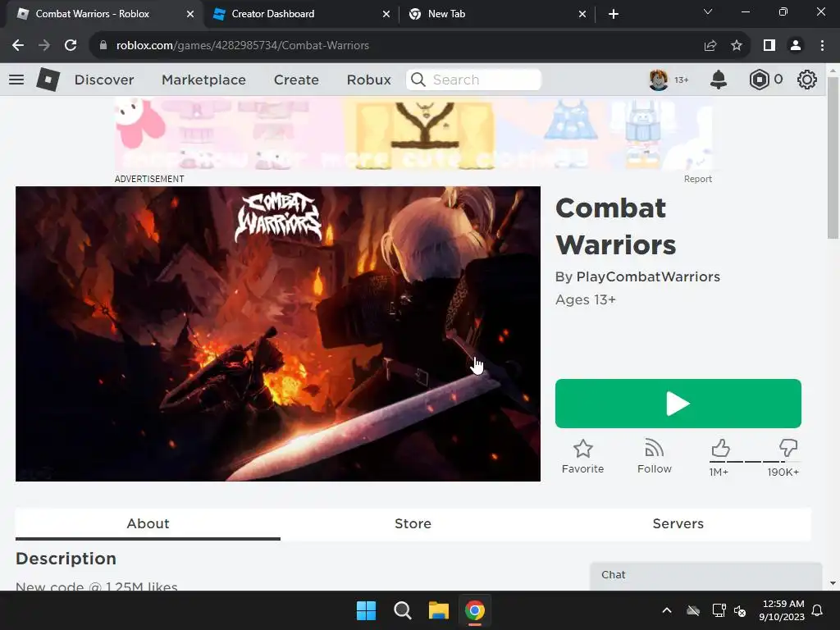Click the Robux balance hexagon icon

(759, 80)
